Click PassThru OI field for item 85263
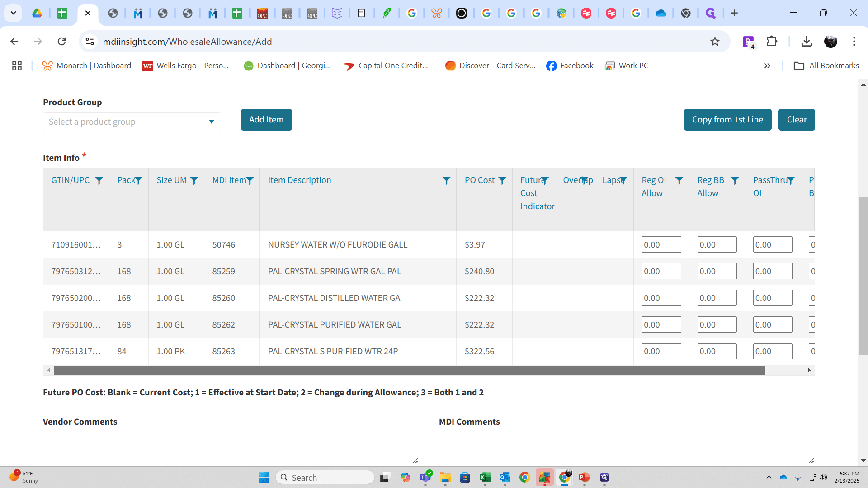 pyautogui.click(x=773, y=352)
